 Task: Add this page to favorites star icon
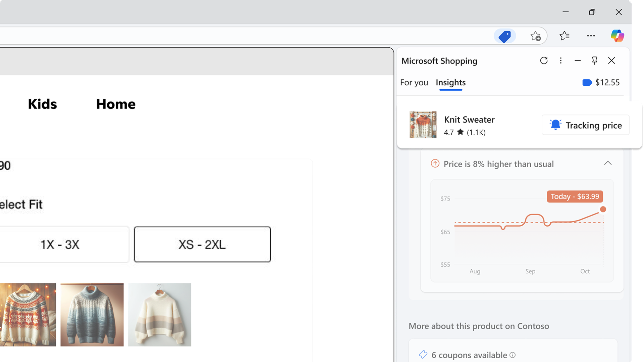pos(535,36)
